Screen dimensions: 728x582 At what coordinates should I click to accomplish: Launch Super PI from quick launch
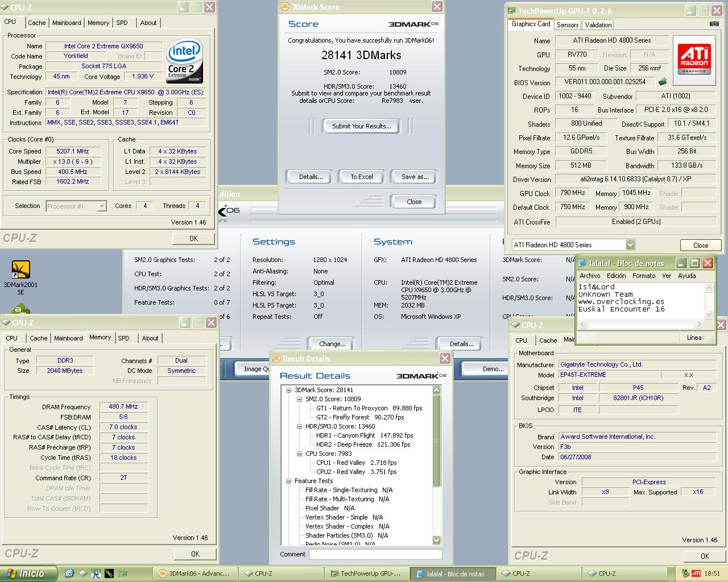[x=96, y=573]
